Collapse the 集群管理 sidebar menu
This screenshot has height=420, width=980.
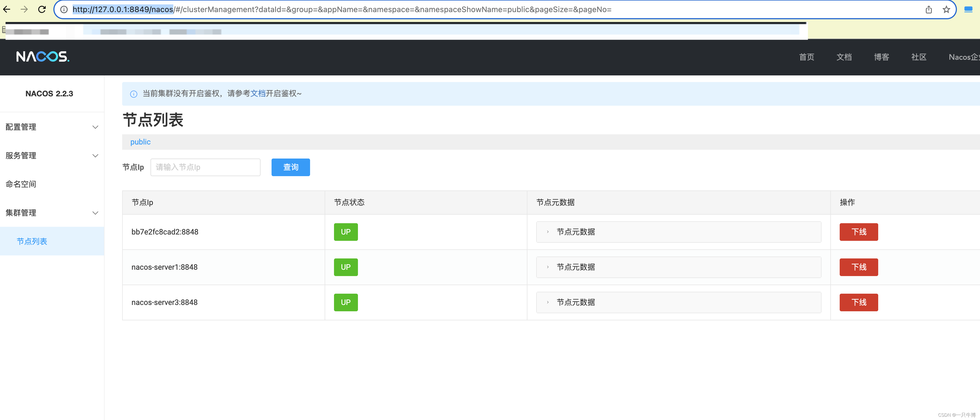coord(52,213)
